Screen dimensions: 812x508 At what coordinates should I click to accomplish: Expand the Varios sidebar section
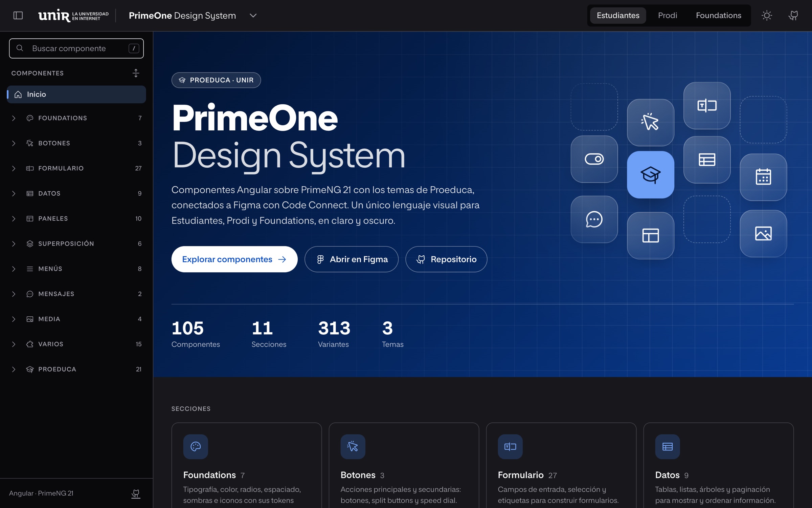[76, 344]
